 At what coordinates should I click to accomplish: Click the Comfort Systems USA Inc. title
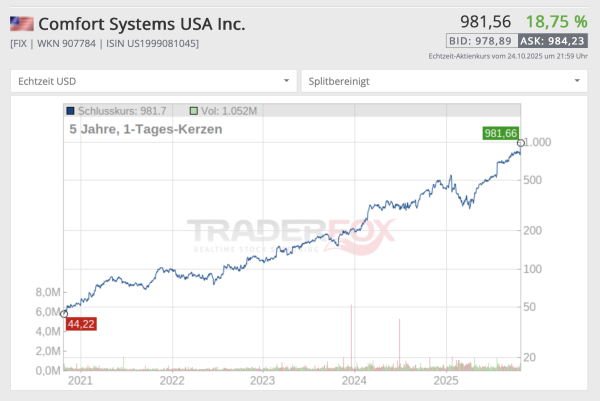(141, 23)
